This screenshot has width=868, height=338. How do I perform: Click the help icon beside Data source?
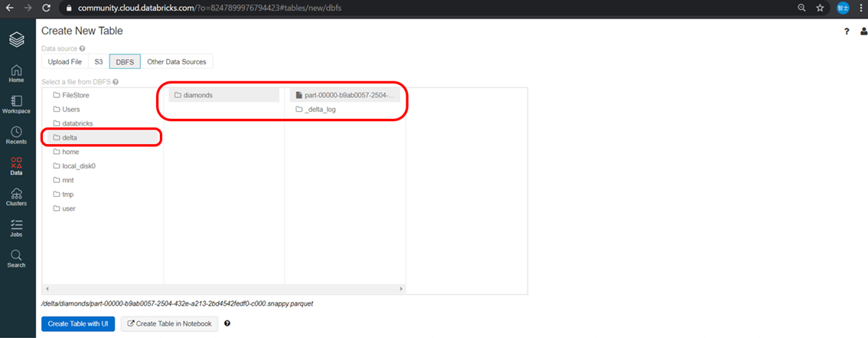pos(82,49)
